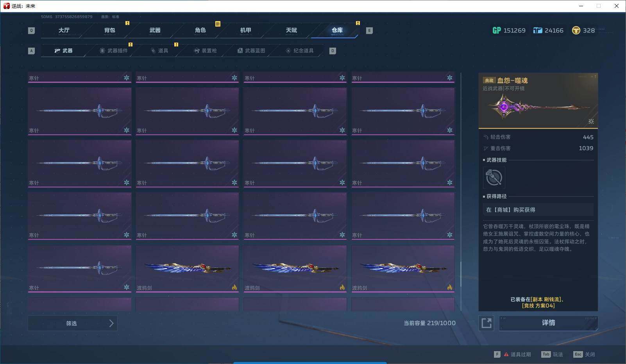
Task: Click the gold coin currency icon
Action: 576,30
